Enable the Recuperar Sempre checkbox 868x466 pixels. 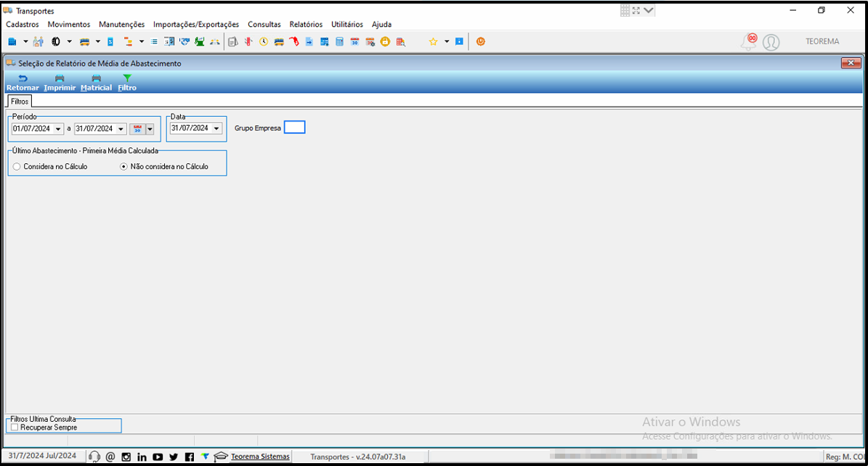(x=15, y=428)
